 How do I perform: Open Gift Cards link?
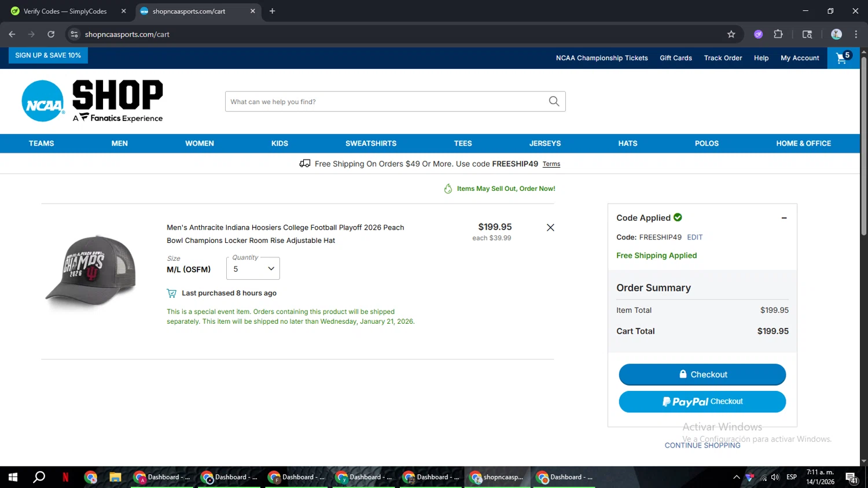[676, 58]
